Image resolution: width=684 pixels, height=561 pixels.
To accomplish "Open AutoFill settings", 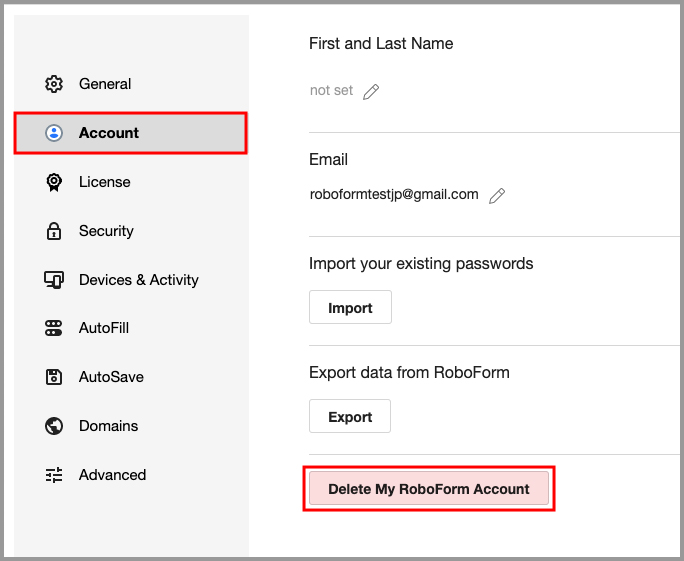I will pos(131,328).
